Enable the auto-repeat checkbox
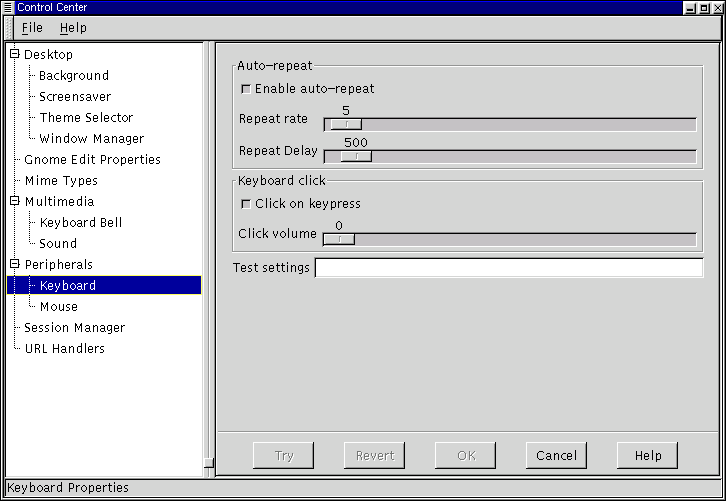The width and height of the screenshot is (726, 501). (x=246, y=89)
